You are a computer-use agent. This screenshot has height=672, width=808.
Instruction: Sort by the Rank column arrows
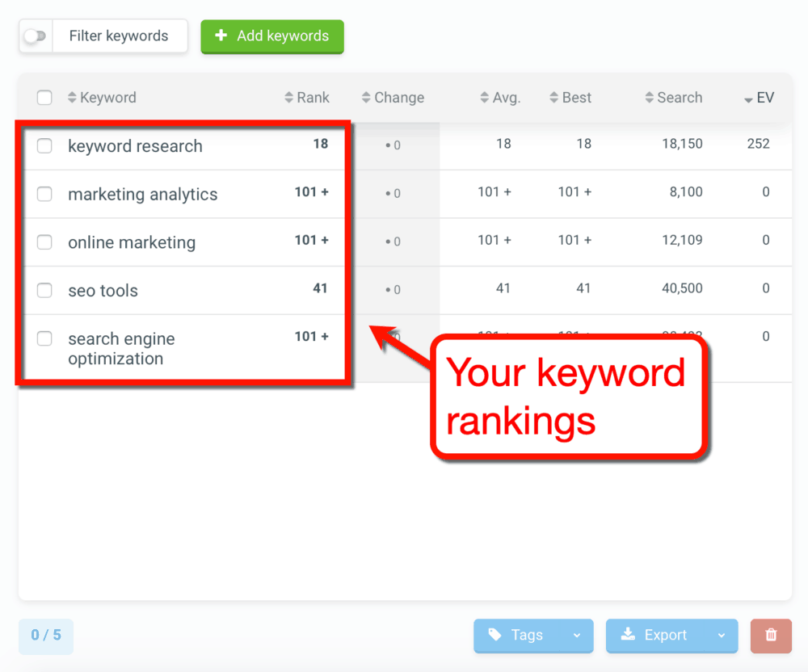pos(287,97)
